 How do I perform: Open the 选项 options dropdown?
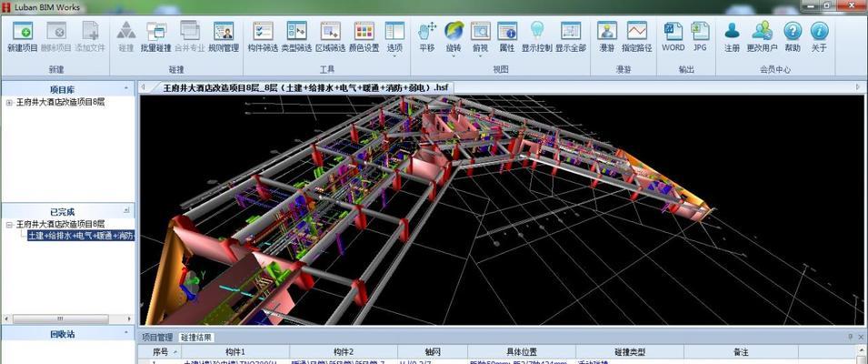coord(394,39)
